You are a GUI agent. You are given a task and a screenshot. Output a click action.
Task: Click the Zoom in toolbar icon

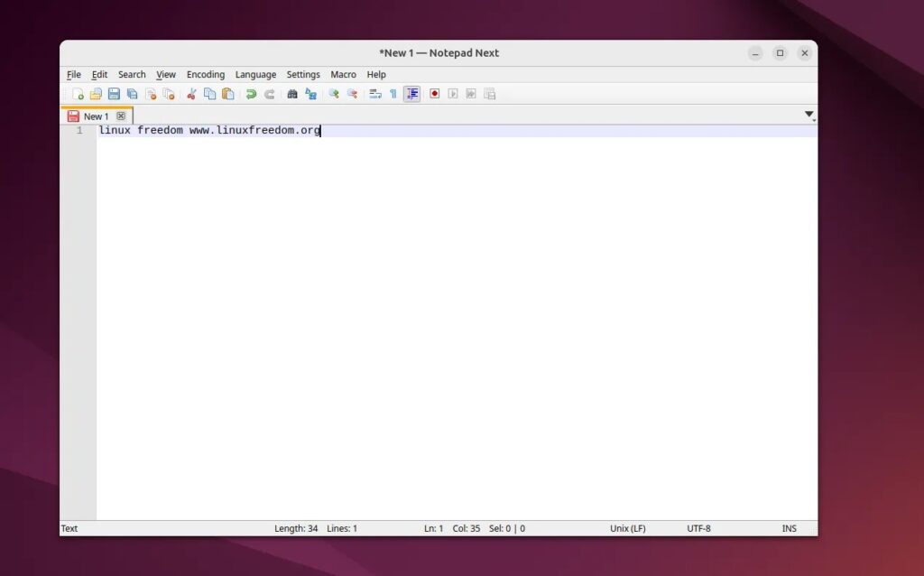click(334, 94)
